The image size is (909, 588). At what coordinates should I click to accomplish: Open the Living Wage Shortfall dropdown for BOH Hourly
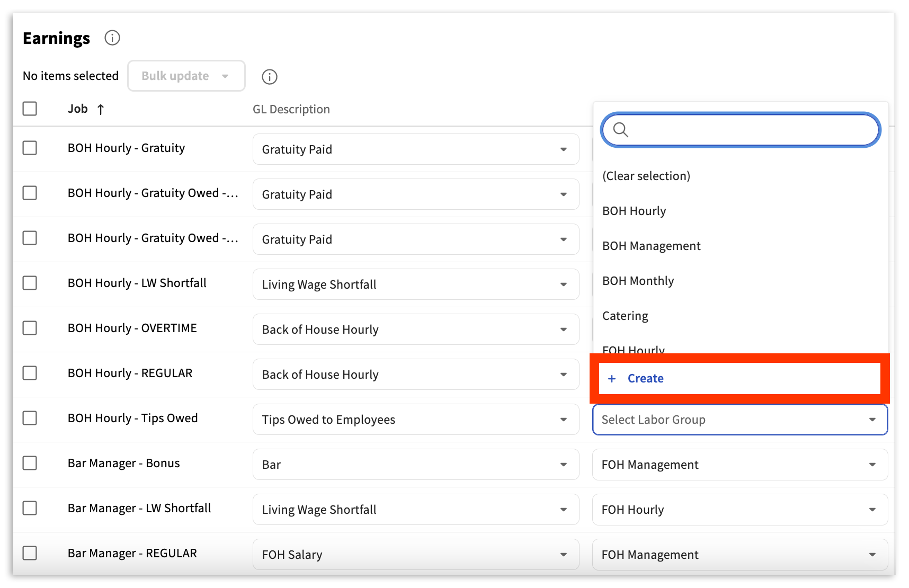415,284
